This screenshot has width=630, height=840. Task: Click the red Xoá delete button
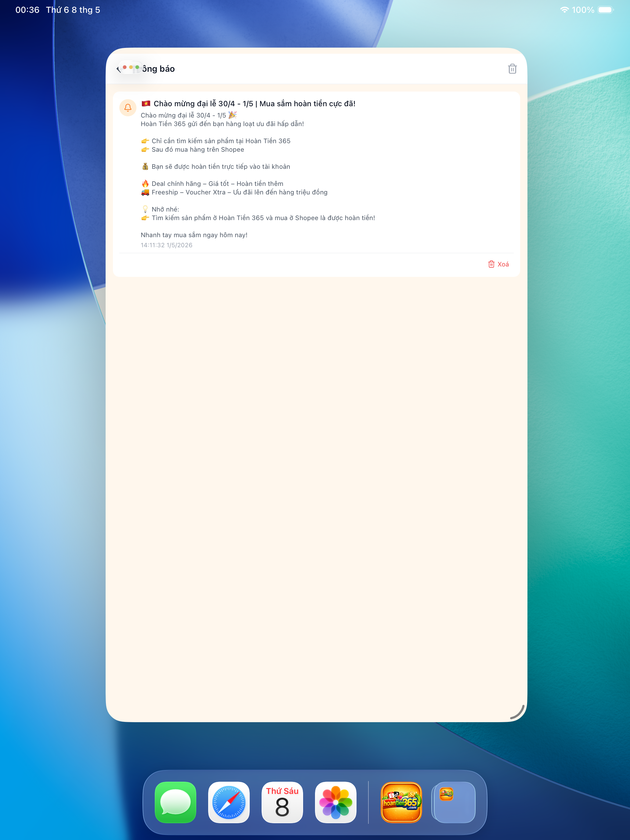[x=498, y=264]
